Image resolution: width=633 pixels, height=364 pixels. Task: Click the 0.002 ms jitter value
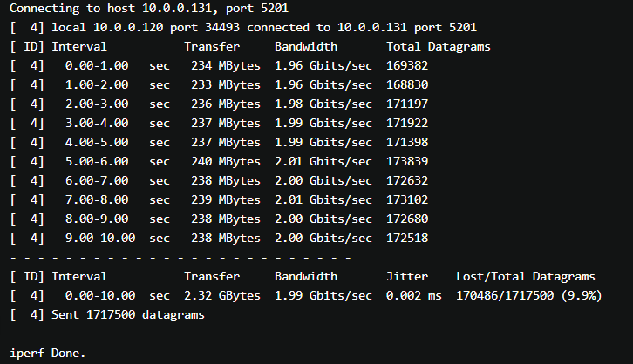pyautogui.click(x=414, y=295)
